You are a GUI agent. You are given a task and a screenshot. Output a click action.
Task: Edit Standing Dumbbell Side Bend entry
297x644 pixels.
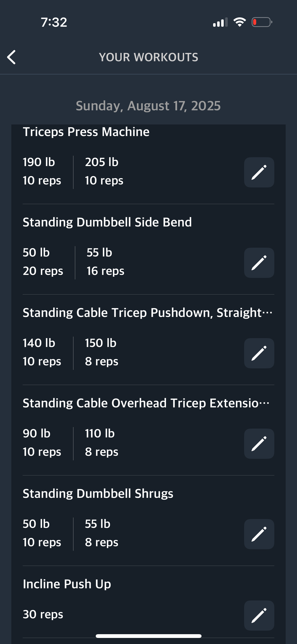pyautogui.click(x=259, y=263)
